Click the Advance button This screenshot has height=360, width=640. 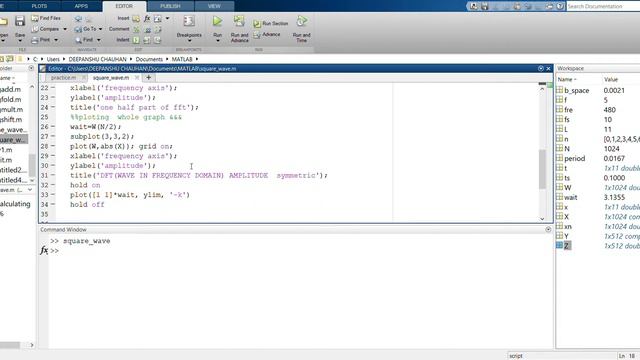[x=267, y=35]
